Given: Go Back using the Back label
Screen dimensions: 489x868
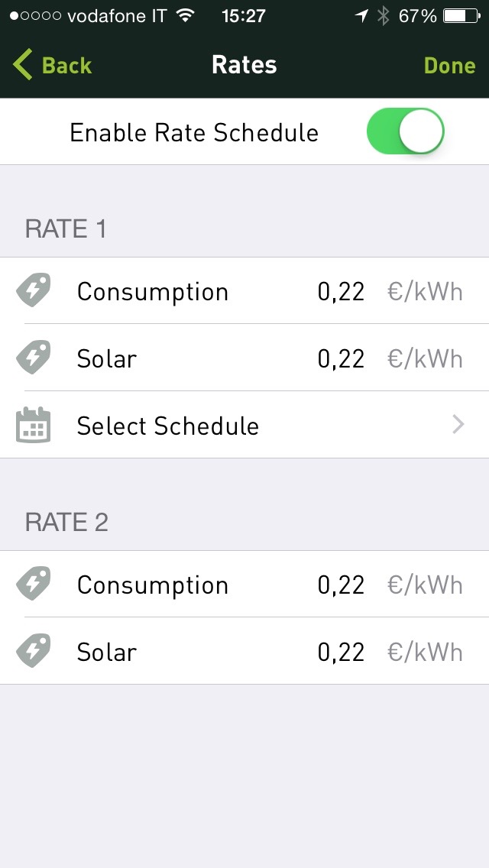Looking at the screenshot, I should (x=67, y=66).
